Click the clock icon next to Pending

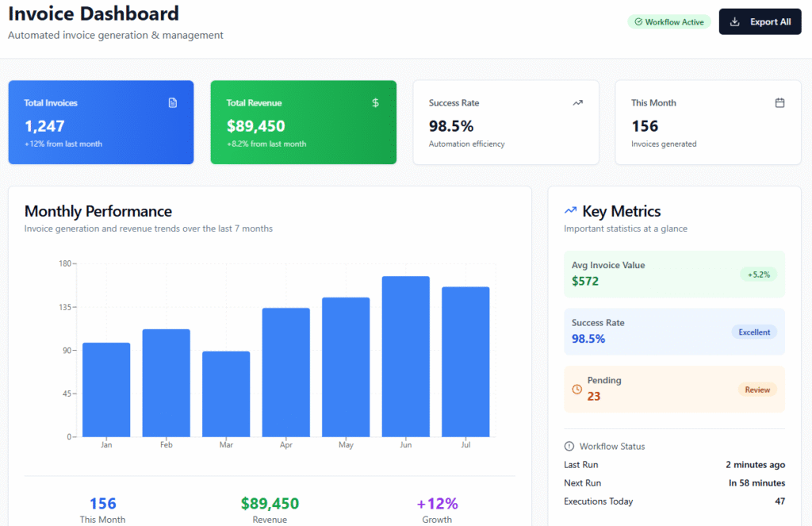coord(576,390)
